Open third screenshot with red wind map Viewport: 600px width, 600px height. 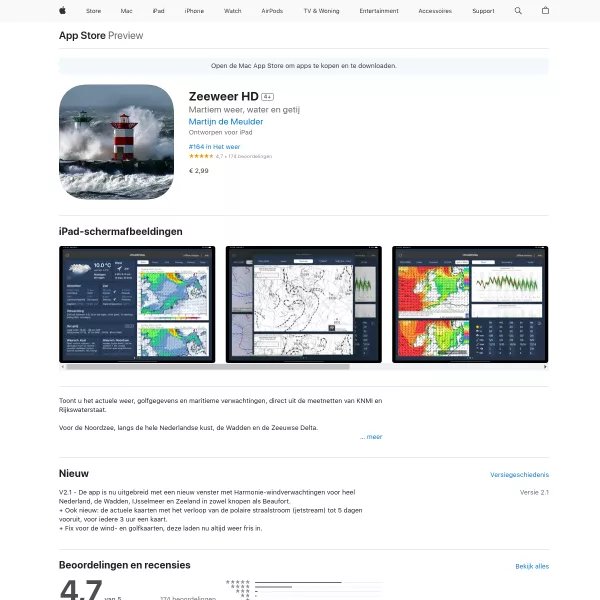click(470, 305)
